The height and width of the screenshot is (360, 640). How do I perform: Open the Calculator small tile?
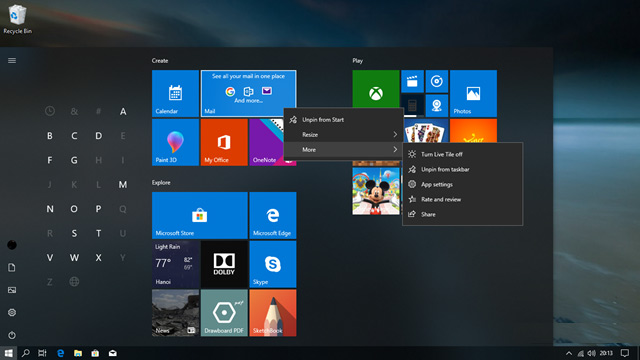point(412,105)
